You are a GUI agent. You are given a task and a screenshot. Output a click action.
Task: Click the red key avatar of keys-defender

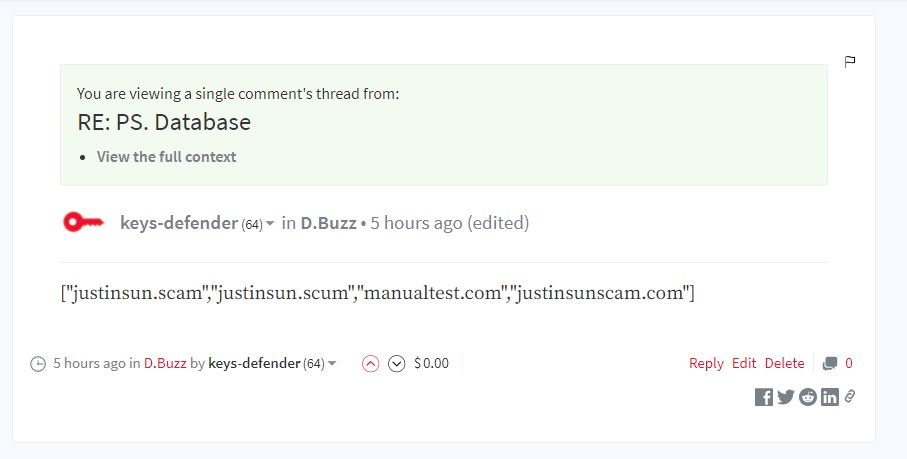pyautogui.click(x=83, y=223)
